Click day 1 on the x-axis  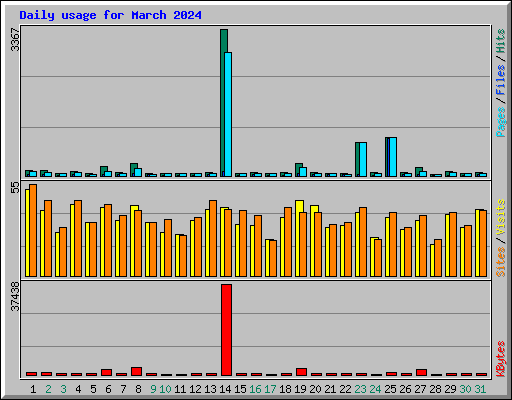coord(33,389)
